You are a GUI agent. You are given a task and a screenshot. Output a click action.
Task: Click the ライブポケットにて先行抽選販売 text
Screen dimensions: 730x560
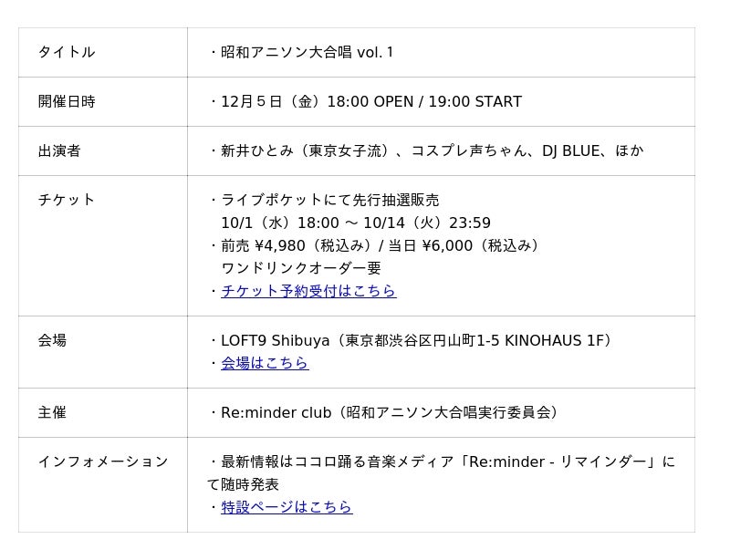[329, 200]
